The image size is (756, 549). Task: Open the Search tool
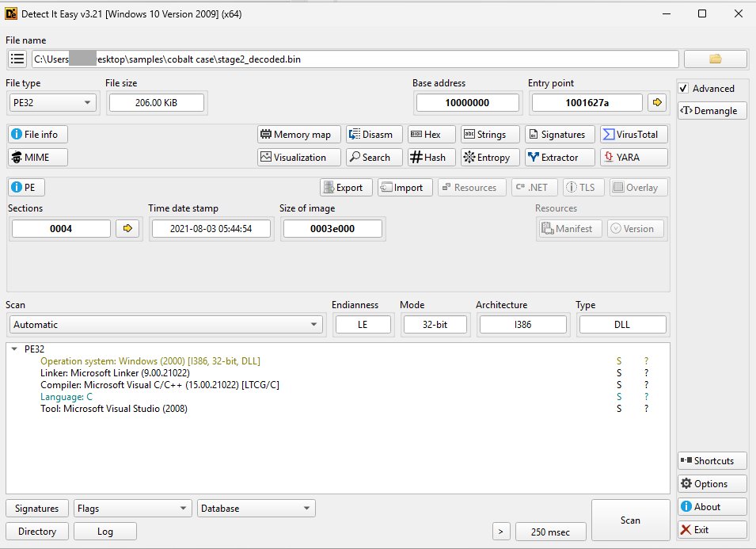[x=374, y=158]
